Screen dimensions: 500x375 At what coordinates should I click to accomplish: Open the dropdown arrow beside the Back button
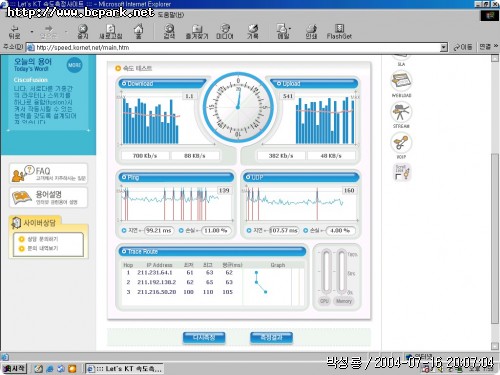point(32,32)
